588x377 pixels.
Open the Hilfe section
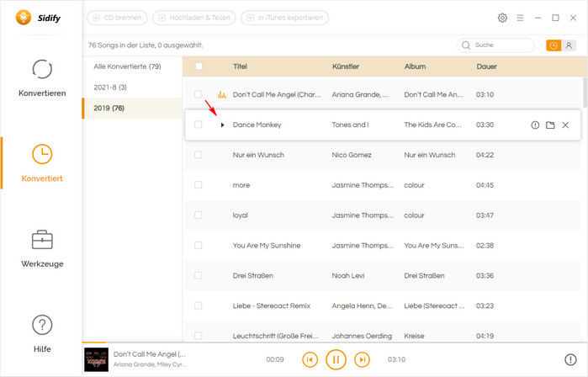pyautogui.click(x=42, y=334)
